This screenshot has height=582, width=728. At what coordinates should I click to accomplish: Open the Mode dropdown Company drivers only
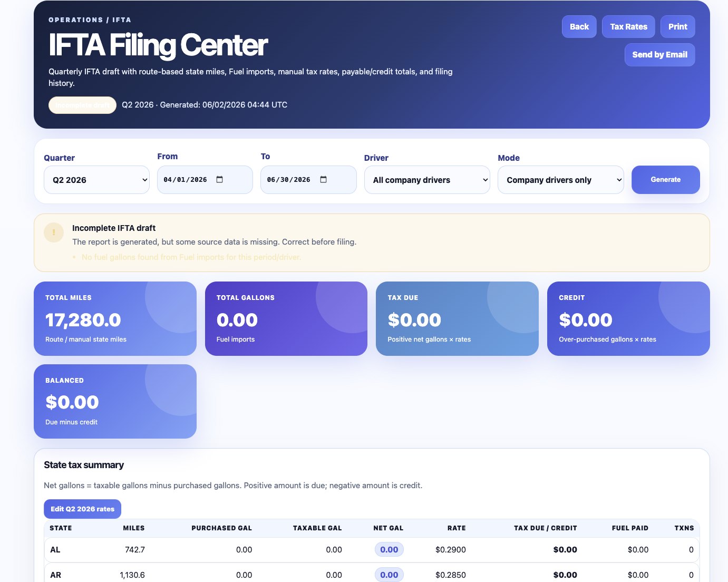(561, 180)
